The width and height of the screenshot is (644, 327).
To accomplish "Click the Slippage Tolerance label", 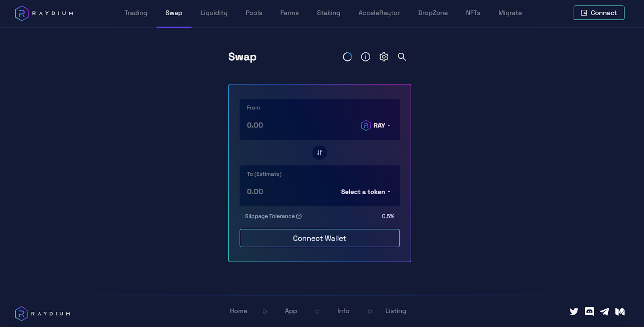I will pos(270,216).
